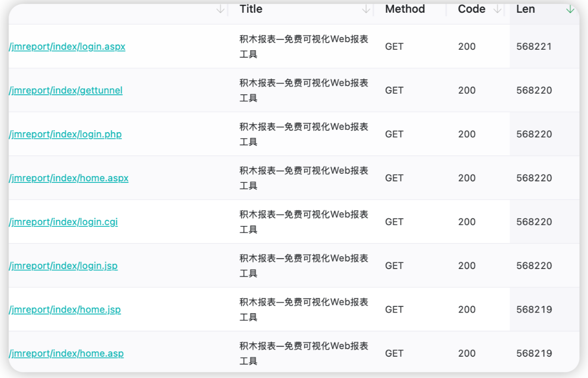Open /jmreport/index/login.aspx link

[67, 46]
